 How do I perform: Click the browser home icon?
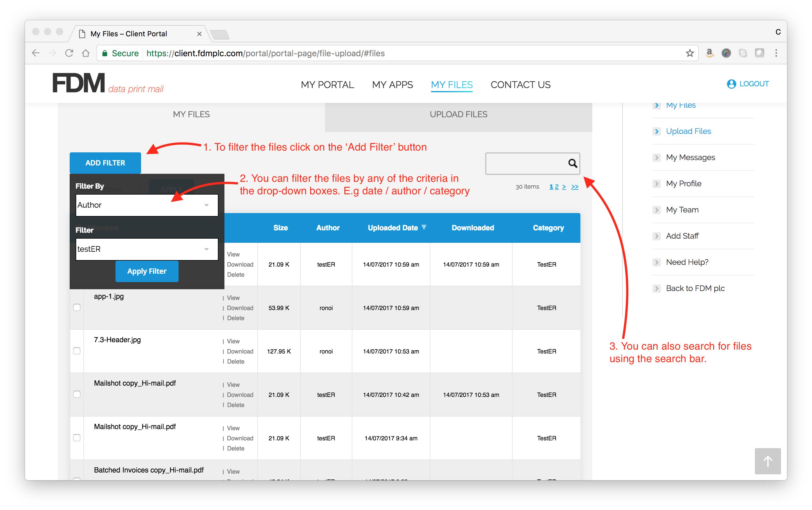86,53
